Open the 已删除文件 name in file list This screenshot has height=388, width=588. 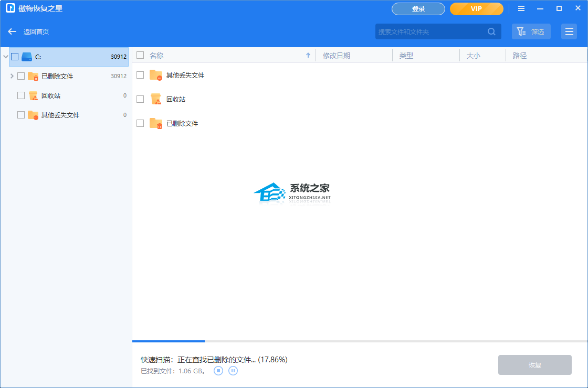click(182, 124)
